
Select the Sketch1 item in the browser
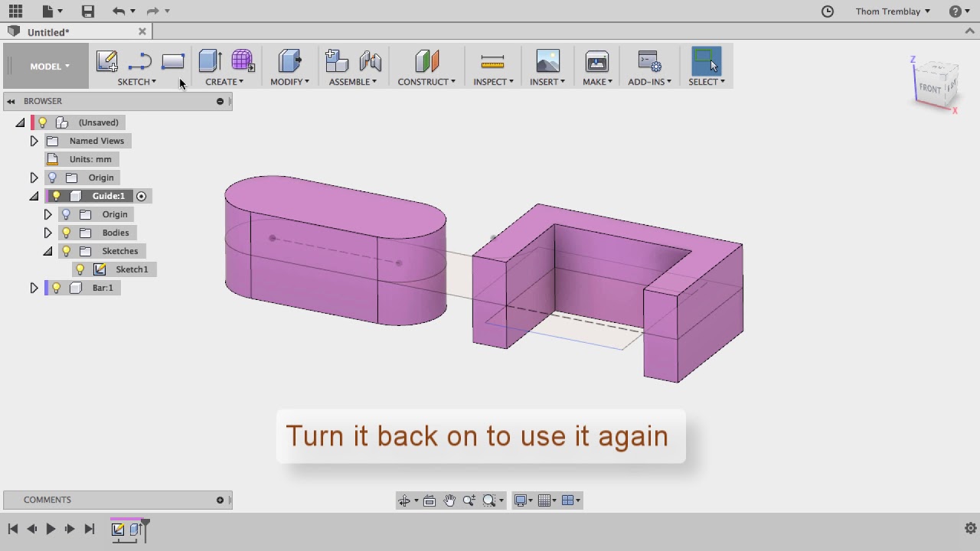point(131,269)
